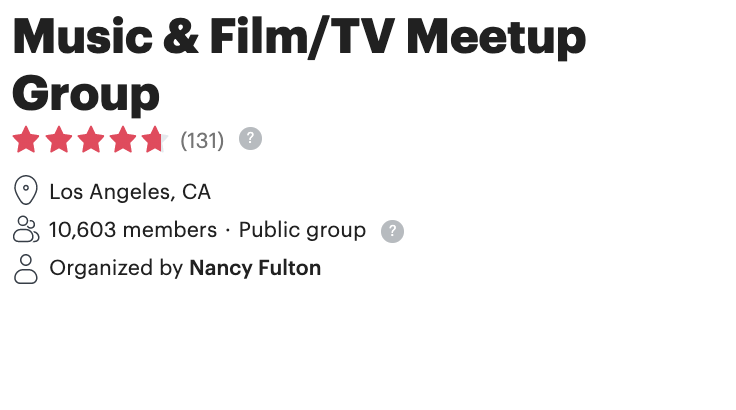Click the Los Angeles, CA location
736x410 pixels.
[130, 192]
